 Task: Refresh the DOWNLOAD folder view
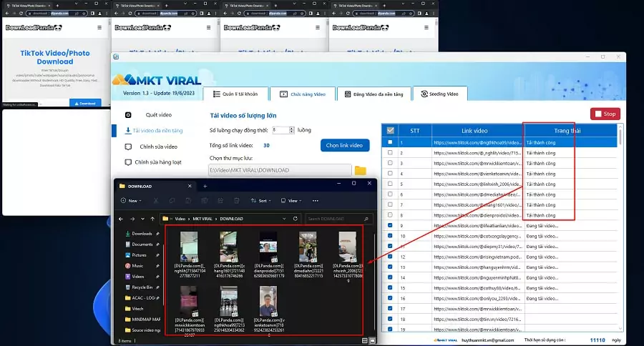[295, 219]
